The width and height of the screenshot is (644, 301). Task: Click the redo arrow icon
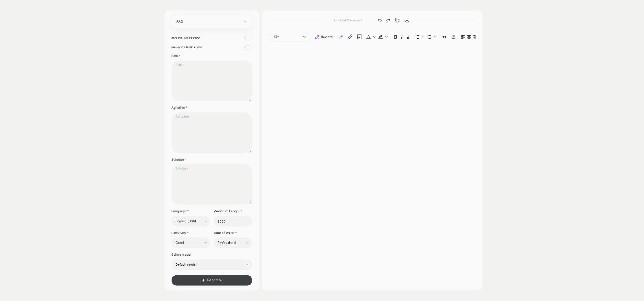388,20
